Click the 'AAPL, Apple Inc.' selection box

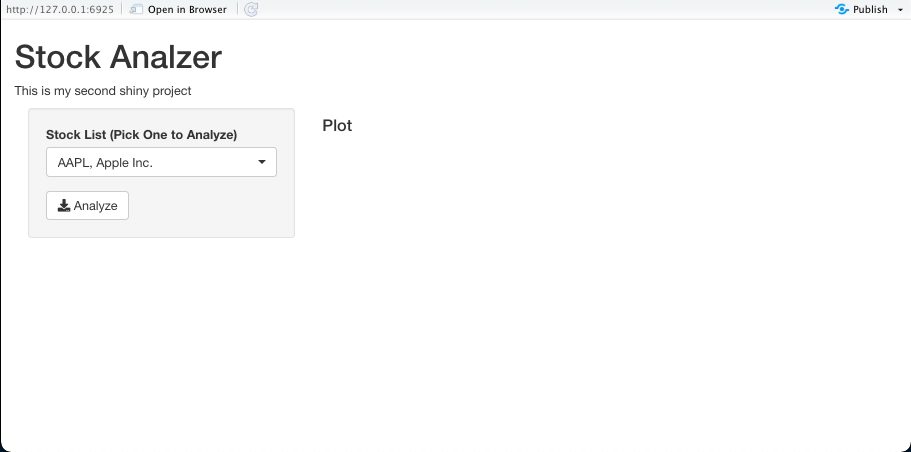coord(162,162)
